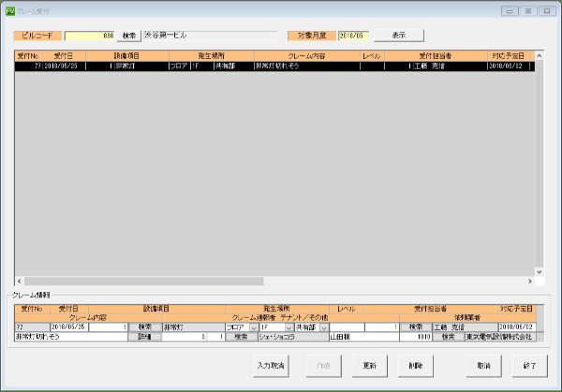Screen dimensions: 562x392
Task: Click the list scrollbar up arrow
Action: click(x=540, y=56)
